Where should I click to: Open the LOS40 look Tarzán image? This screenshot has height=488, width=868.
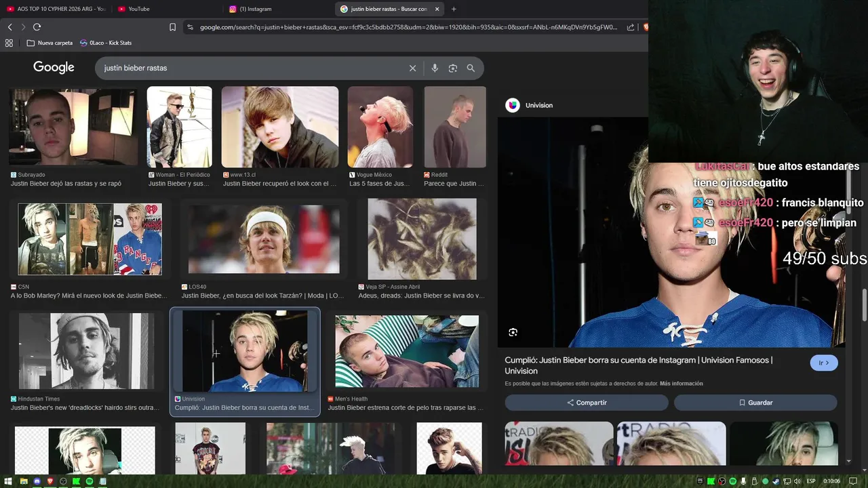[264, 240]
